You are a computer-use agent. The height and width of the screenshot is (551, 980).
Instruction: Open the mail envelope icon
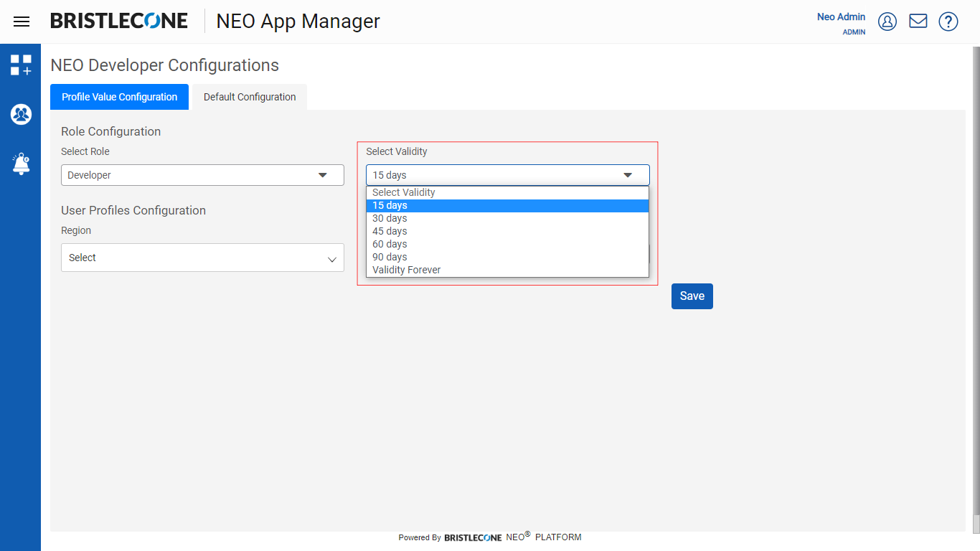tap(918, 22)
